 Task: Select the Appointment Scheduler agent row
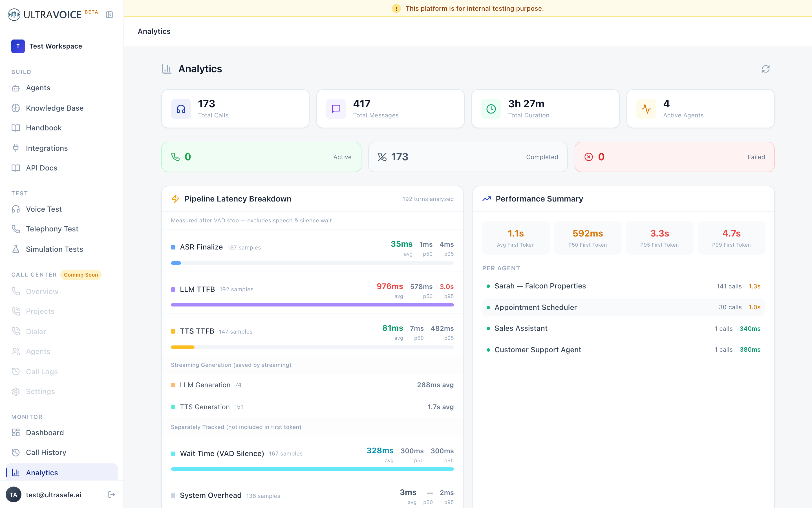pyautogui.click(x=623, y=307)
